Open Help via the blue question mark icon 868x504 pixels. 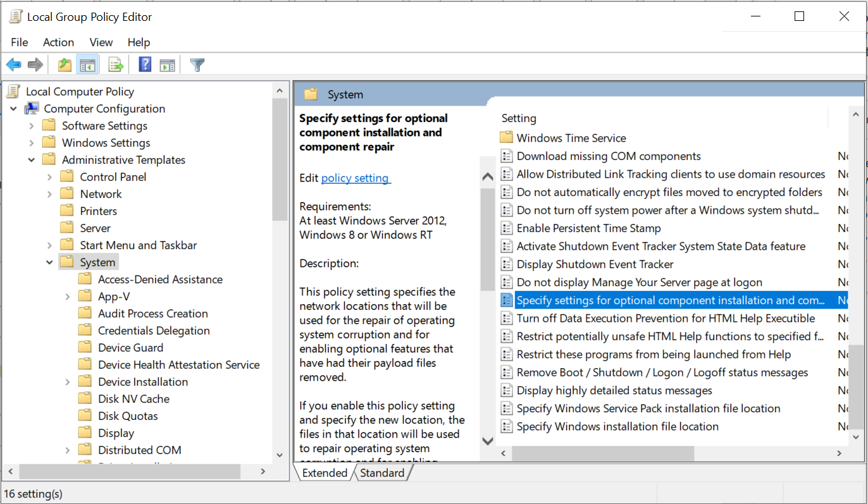pos(145,65)
